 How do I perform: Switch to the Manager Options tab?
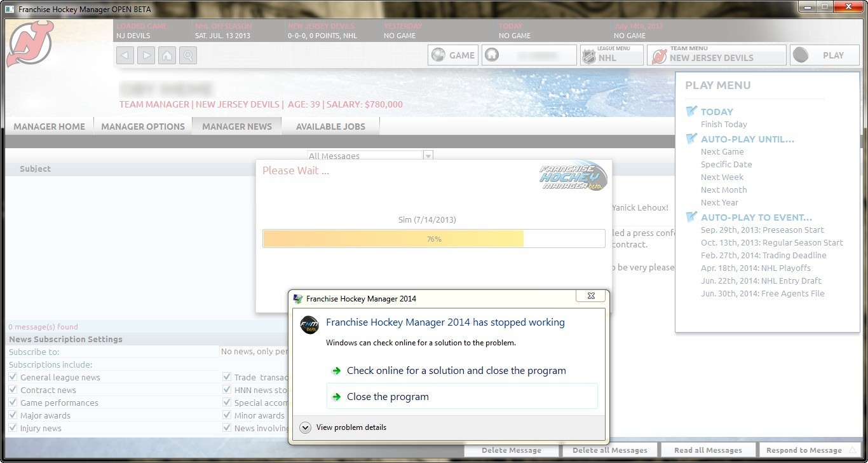tap(143, 127)
